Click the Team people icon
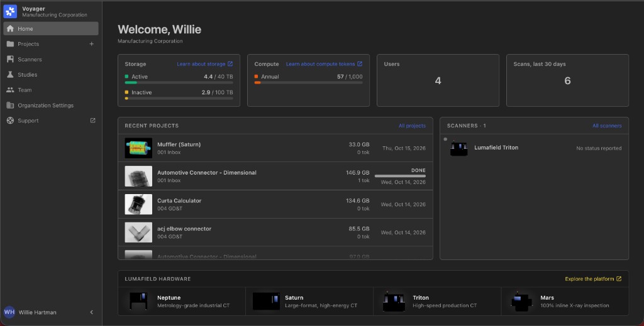Screen dimensions: 644x326 click(10, 90)
